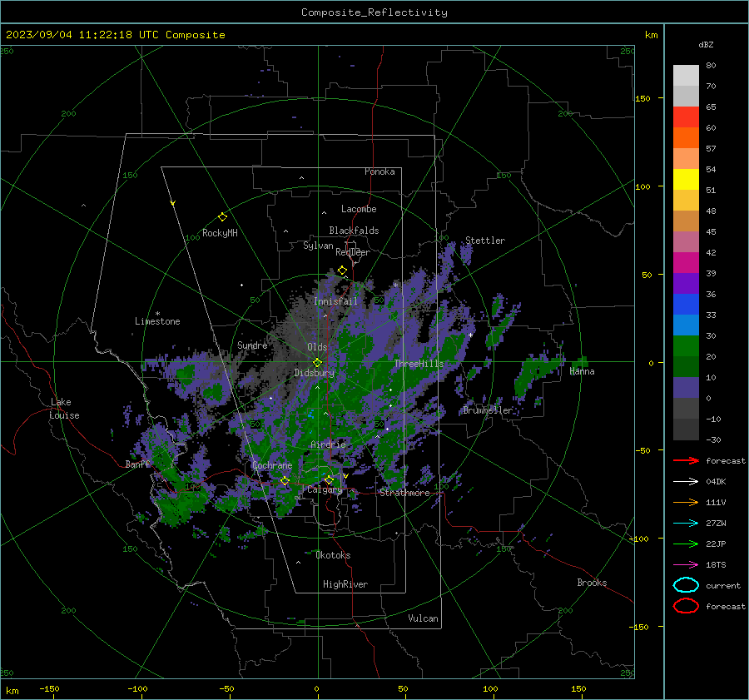Click the yellow diamond marker below Cochrane
This screenshot has width=749, height=700.
coord(285,480)
